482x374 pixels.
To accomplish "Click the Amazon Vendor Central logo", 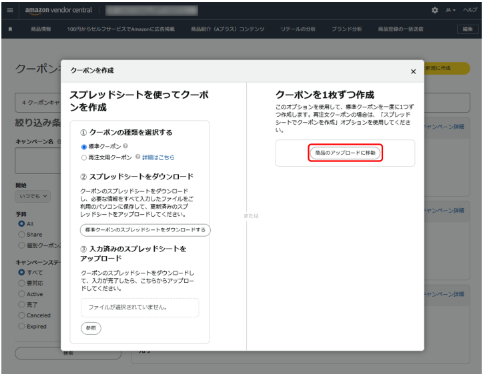I will pyautogui.click(x=59, y=10).
